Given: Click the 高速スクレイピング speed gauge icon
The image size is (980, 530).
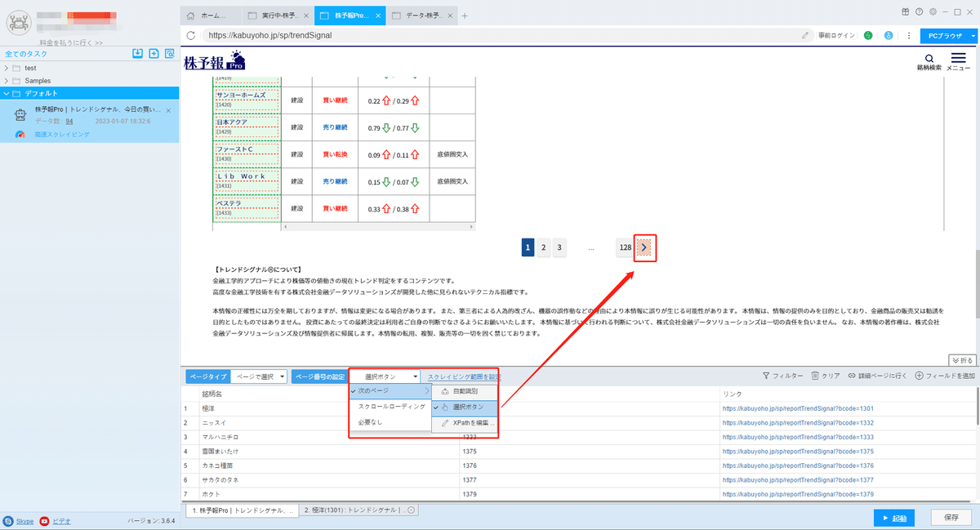Looking at the screenshot, I should pos(20,135).
